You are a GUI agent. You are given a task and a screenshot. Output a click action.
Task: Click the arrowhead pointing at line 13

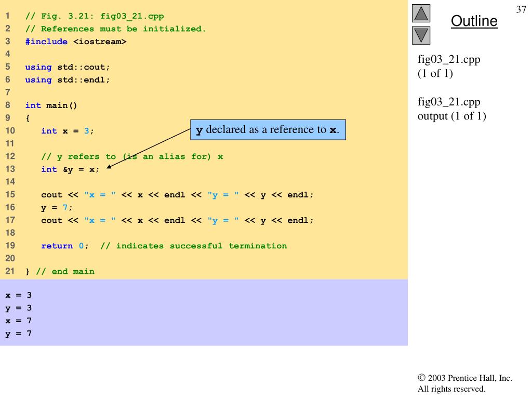(109, 166)
